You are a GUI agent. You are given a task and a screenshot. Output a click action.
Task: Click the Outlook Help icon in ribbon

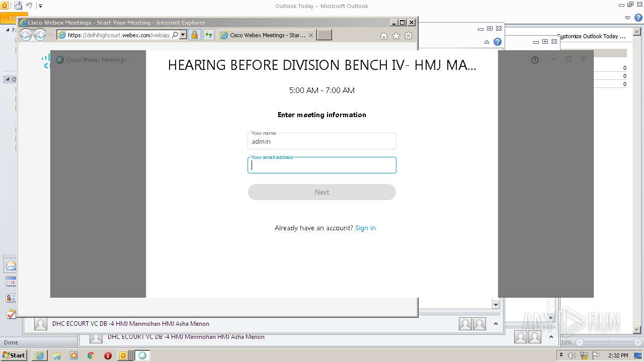[638, 18]
